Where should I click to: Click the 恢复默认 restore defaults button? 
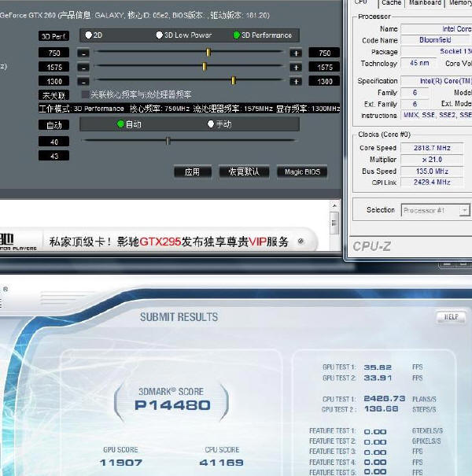[243, 172]
